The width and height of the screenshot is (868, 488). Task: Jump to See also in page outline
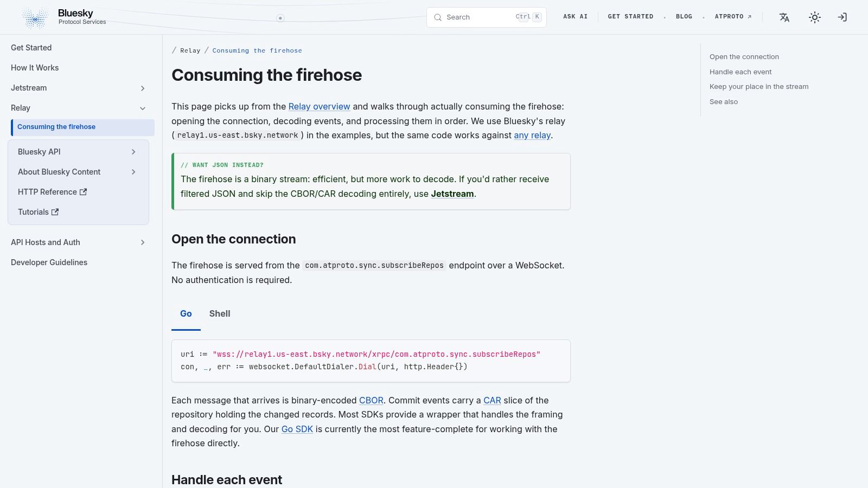(724, 102)
